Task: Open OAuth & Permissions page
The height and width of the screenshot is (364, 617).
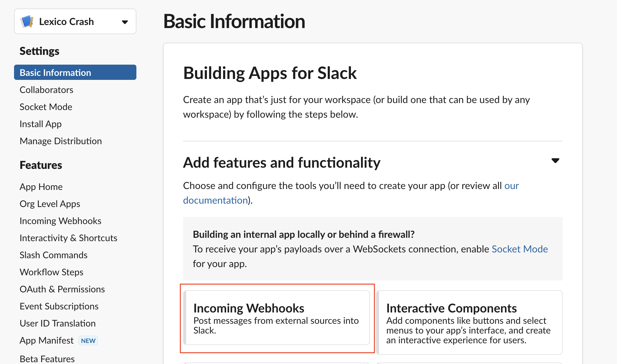Action: (62, 289)
